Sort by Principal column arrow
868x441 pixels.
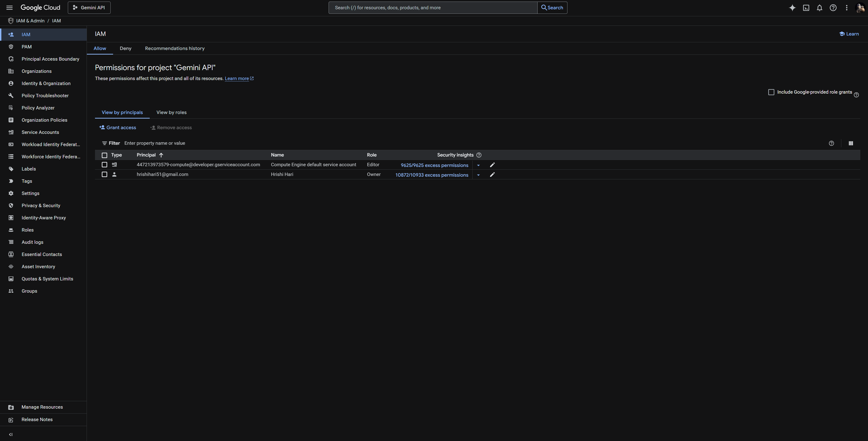click(x=161, y=155)
